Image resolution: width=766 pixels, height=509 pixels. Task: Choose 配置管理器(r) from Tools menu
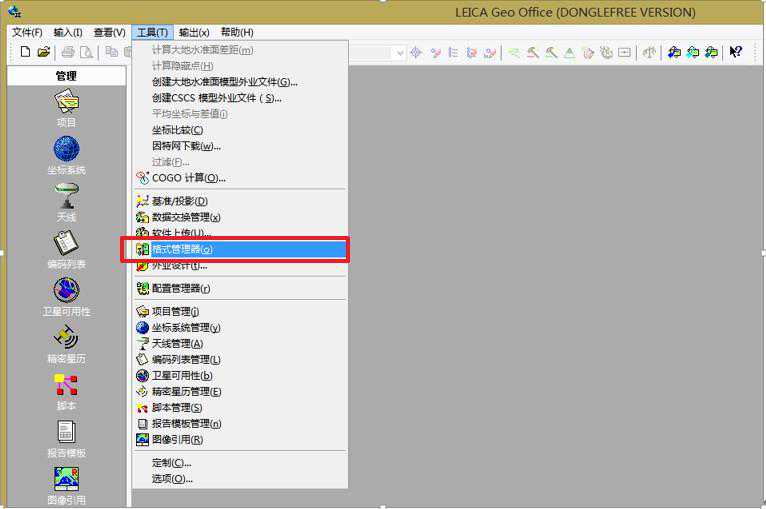click(x=240, y=288)
